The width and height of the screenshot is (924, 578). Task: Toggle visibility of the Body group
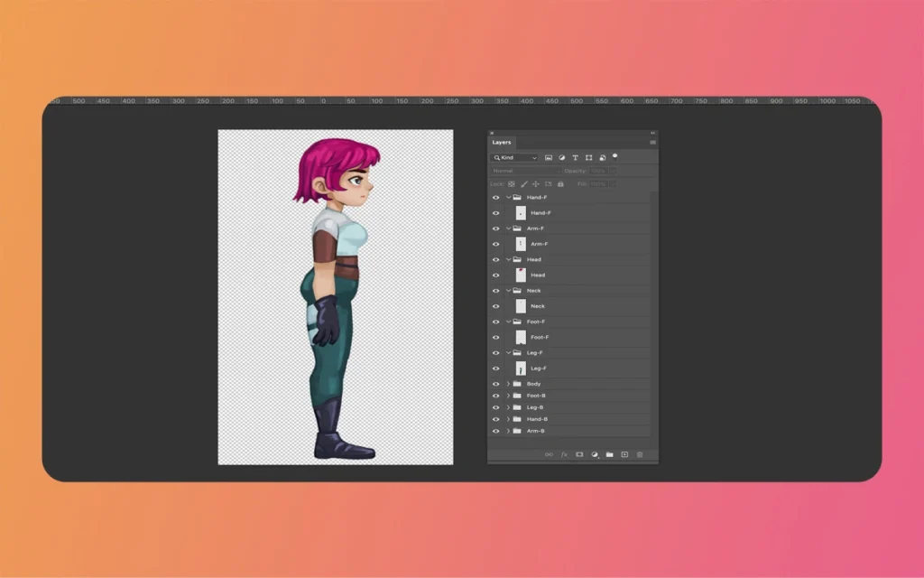495,383
